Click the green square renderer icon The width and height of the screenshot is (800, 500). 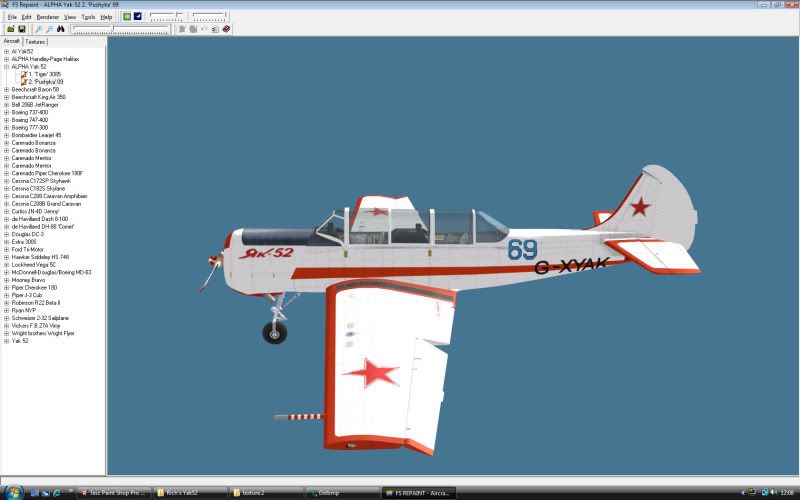(x=127, y=16)
